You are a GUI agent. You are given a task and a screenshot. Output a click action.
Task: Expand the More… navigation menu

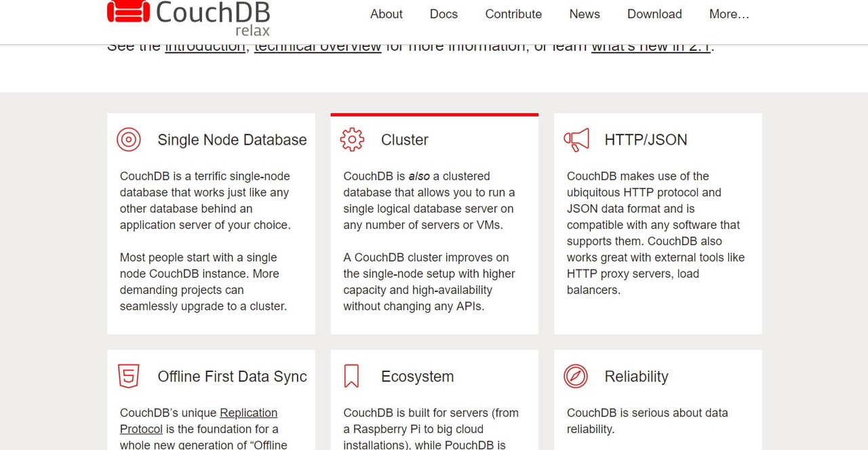click(x=729, y=14)
